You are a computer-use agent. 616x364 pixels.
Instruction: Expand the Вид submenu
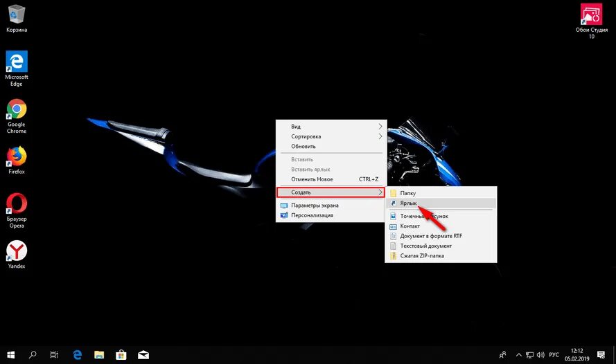coord(331,127)
